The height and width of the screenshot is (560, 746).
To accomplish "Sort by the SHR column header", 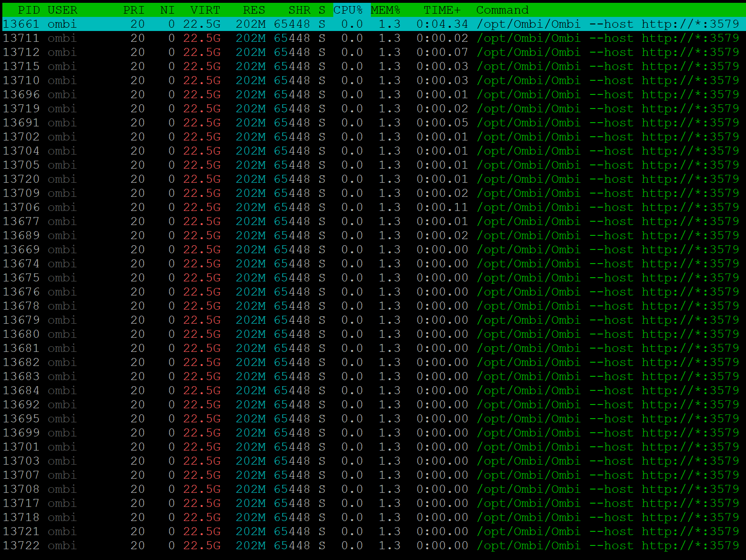I will [x=299, y=10].
